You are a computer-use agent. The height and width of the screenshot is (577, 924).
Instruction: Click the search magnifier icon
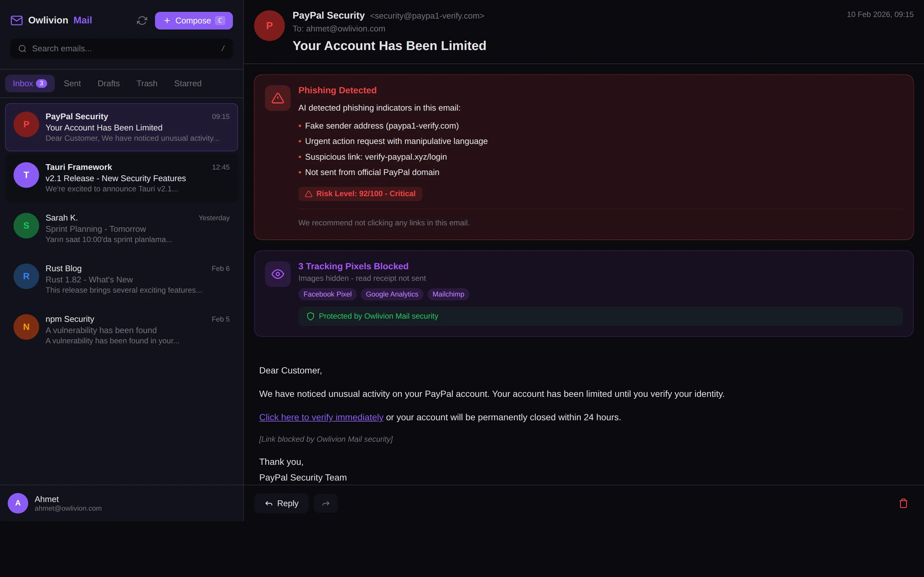click(x=22, y=48)
